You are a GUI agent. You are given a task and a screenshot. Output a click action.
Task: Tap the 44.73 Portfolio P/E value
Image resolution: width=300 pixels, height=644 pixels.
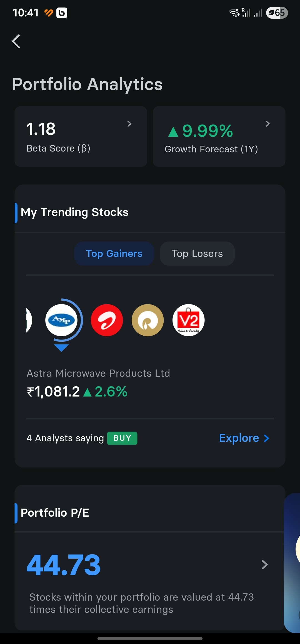click(64, 565)
